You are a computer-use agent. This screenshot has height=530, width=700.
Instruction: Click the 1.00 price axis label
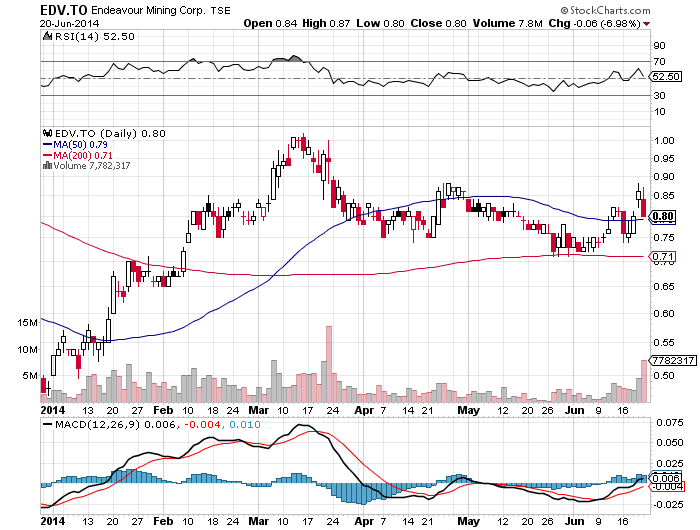(x=663, y=140)
